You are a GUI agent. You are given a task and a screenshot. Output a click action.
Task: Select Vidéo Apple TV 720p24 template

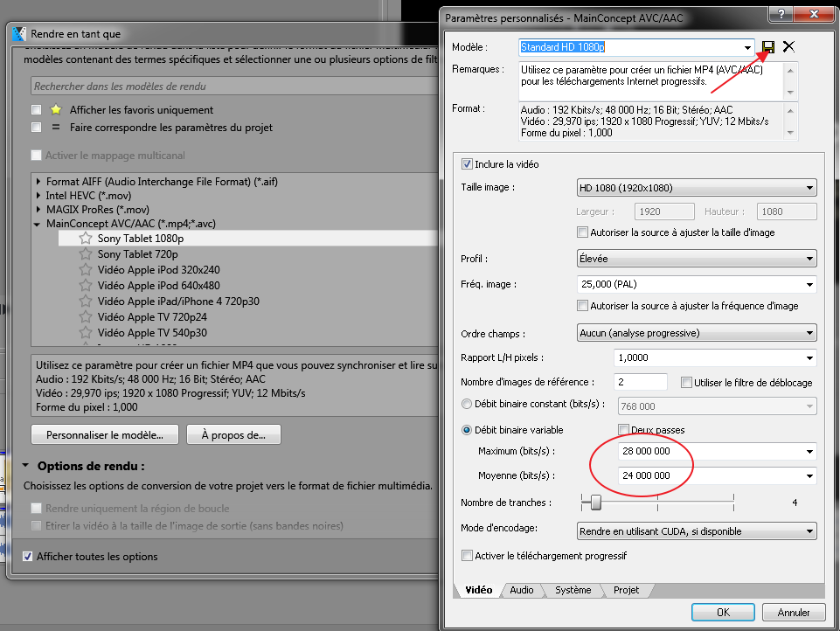(x=152, y=316)
